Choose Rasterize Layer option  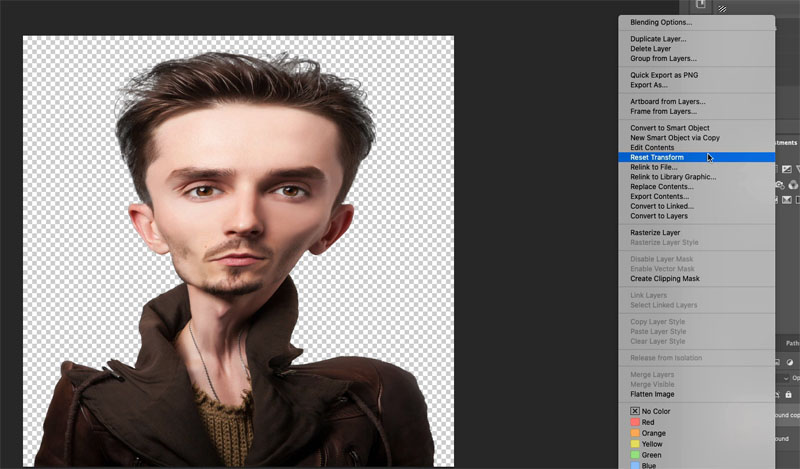tap(655, 233)
